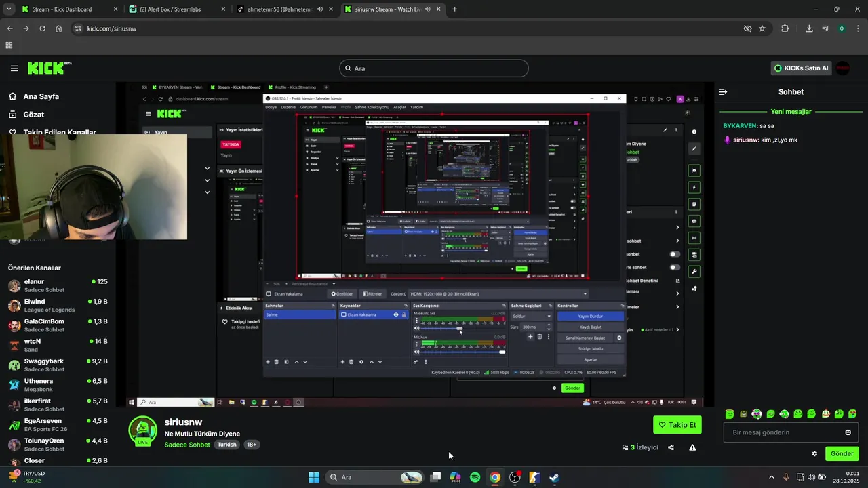The height and width of the screenshot is (488, 868).
Task: Open emoji picker in message box
Action: 848,432
